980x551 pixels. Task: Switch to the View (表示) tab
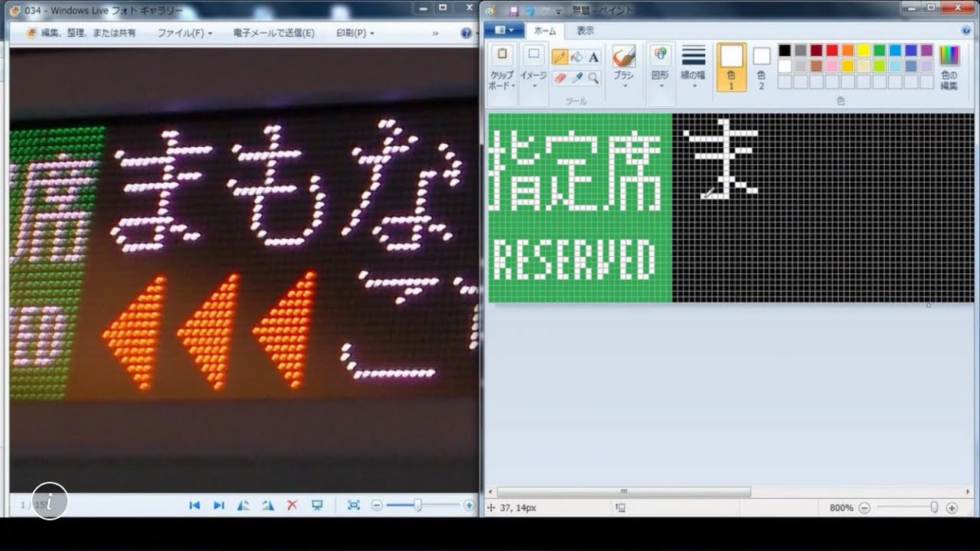point(585,31)
